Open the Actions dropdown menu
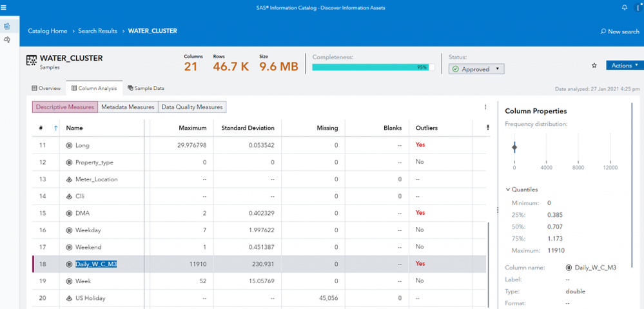This screenshot has height=309, width=644. click(624, 65)
